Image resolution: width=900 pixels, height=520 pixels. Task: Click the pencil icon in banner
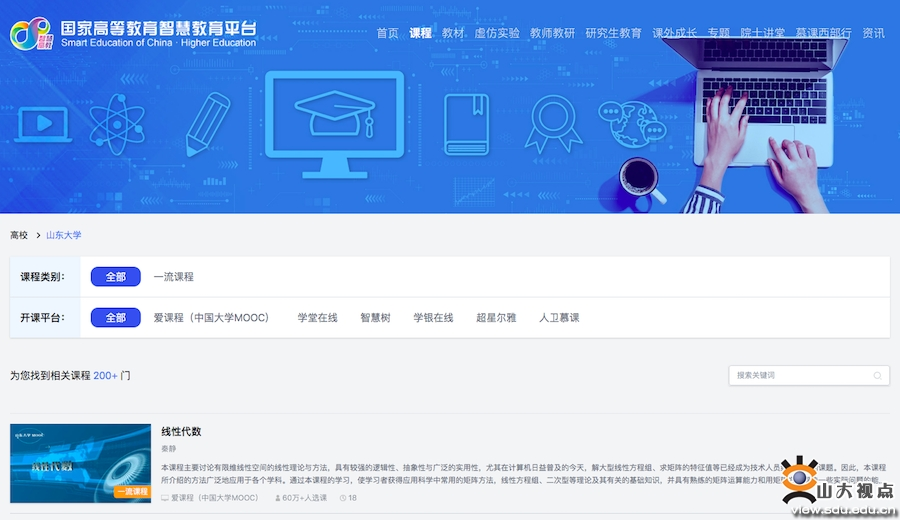click(209, 124)
